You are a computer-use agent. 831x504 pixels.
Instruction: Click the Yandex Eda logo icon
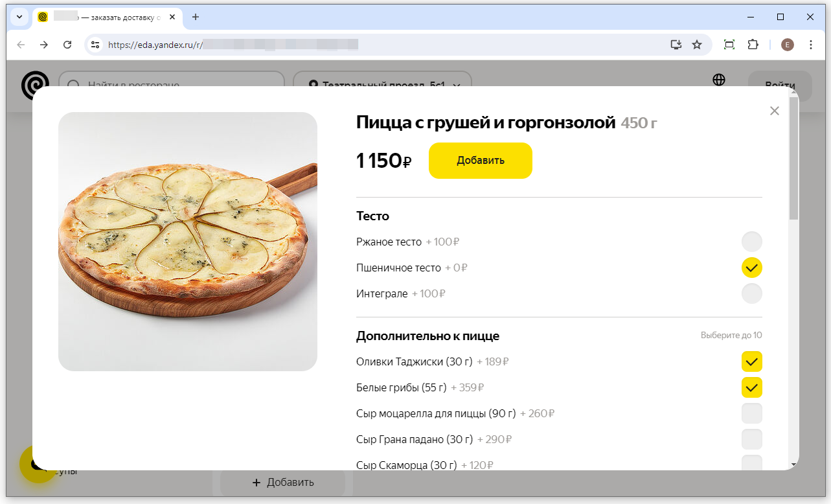tap(34, 85)
